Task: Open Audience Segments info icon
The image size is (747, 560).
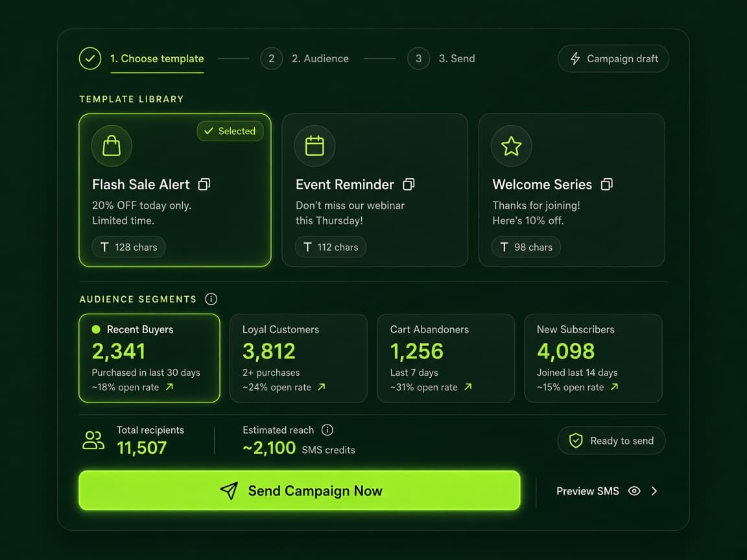Action: (x=211, y=299)
